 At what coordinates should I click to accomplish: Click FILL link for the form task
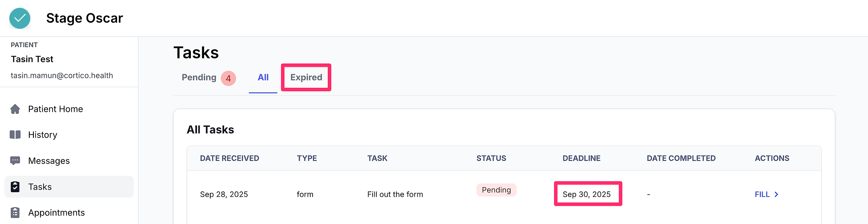click(762, 195)
